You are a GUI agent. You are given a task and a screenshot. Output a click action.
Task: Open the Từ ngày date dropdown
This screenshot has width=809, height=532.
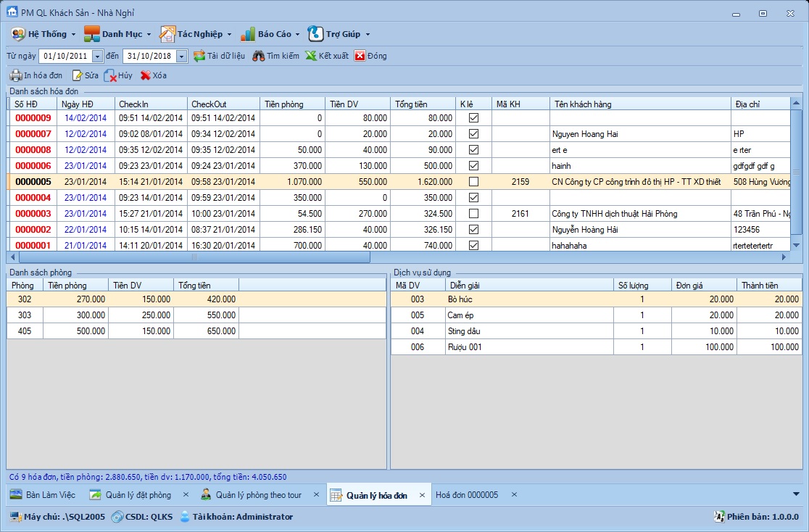[98, 56]
